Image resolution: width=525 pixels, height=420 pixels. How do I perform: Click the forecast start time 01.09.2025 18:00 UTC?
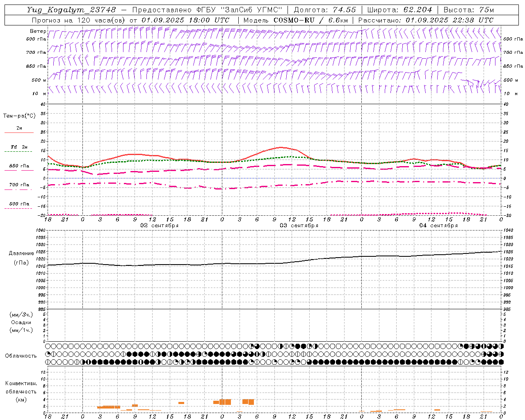click(x=185, y=20)
